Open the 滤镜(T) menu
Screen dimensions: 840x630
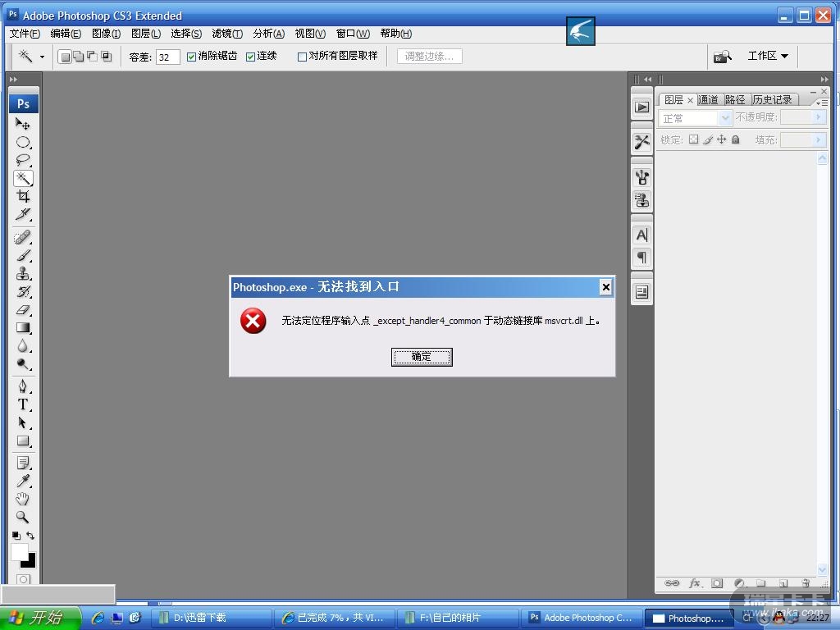227,34
